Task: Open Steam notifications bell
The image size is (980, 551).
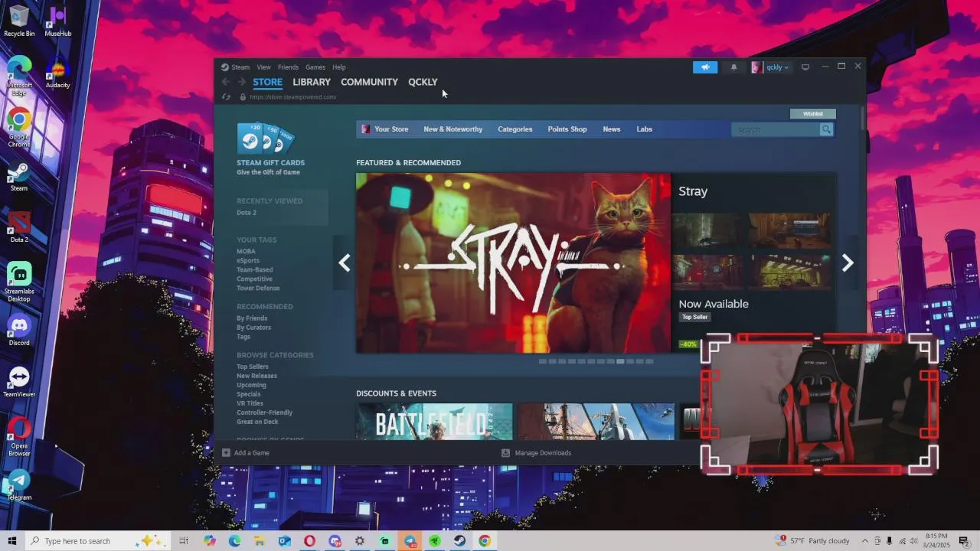Action: pyautogui.click(x=733, y=67)
